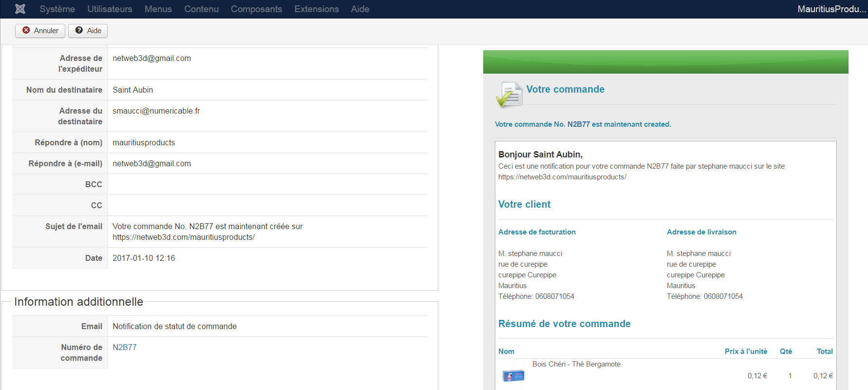Click the Aide toolbar button
This screenshot has width=868, height=390.
[x=88, y=31]
